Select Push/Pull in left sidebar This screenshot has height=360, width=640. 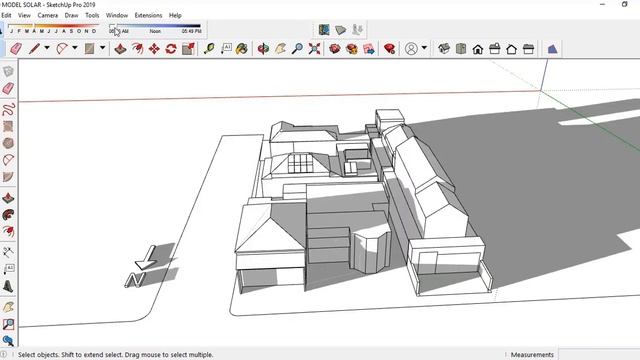[8, 198]
